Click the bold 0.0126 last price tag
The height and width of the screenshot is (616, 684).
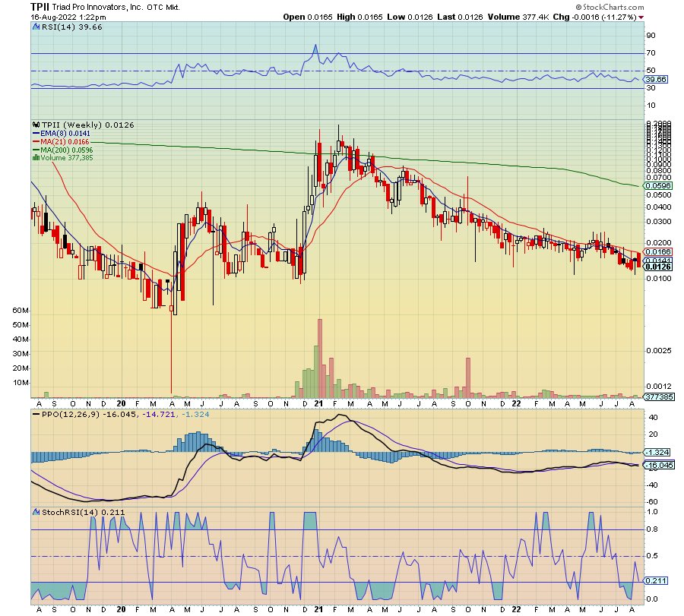(659, 267)
